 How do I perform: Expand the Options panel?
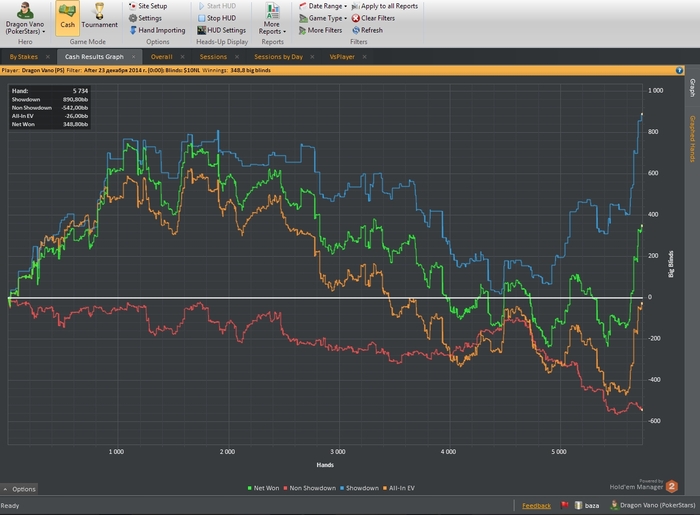coord(19,489)
